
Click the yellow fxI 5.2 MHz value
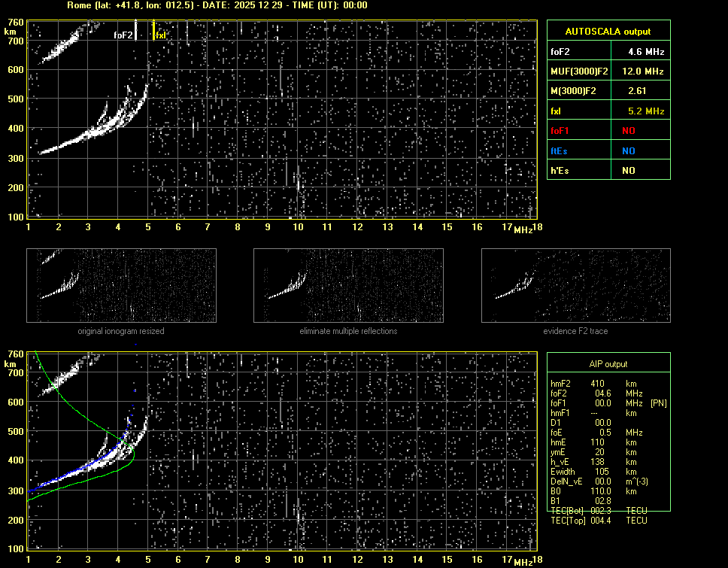(x=646, y=111)
